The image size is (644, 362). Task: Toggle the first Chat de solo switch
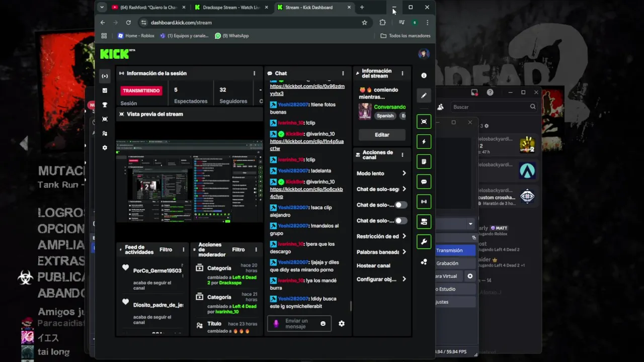coord(400,205)
